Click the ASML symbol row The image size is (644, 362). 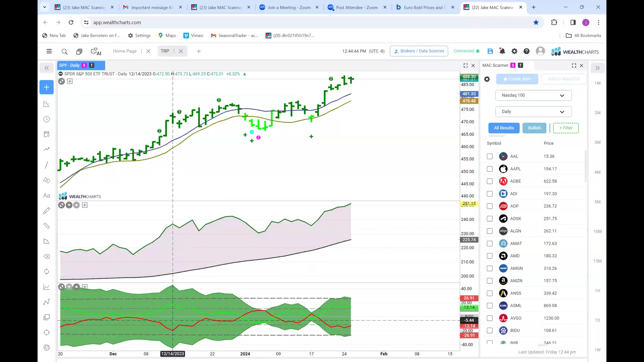pyautogui.click(x=533, y=306)
